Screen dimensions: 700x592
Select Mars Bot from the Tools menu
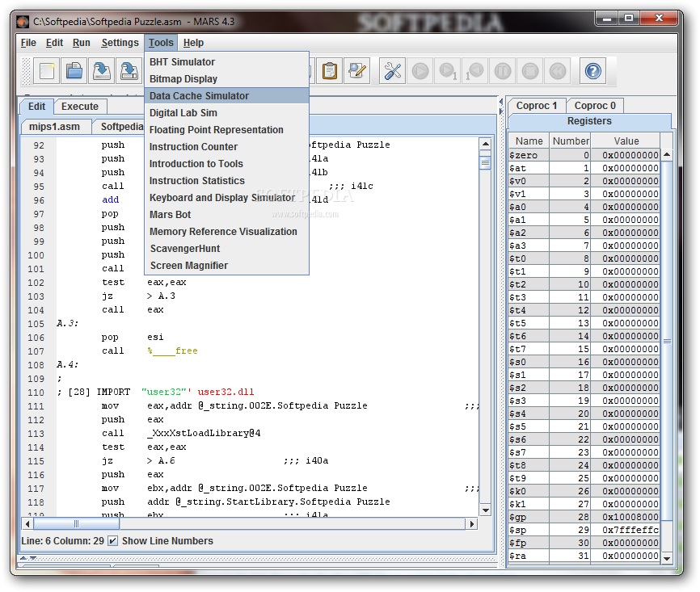227,215
